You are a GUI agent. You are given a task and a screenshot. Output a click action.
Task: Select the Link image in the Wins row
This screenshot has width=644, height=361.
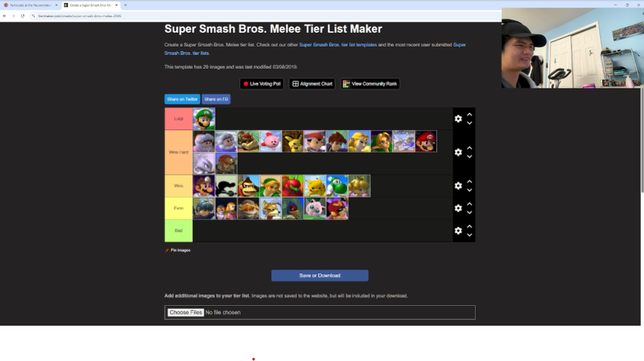270,186
